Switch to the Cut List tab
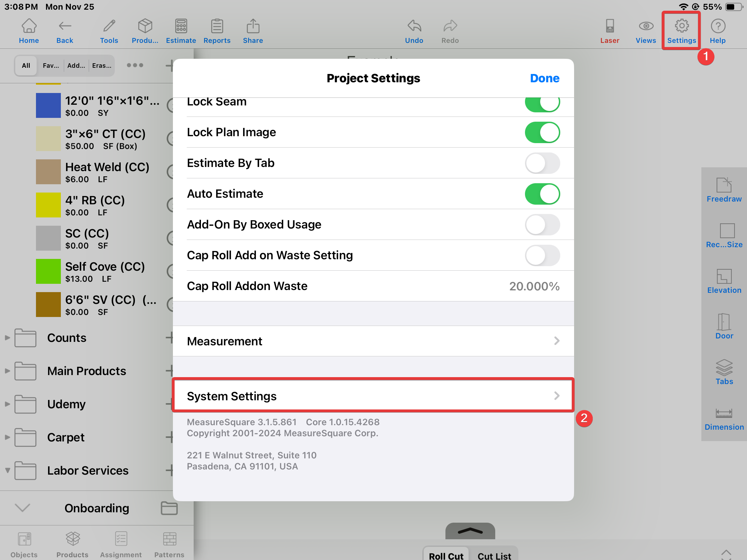 click(494, 556)
